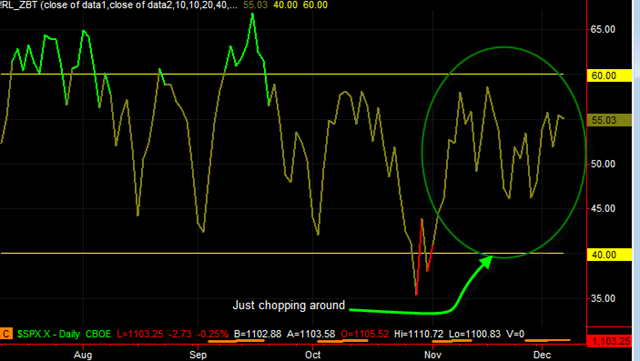
Task: Click the 40.00 yellow price marker
Action: point(609,255)
